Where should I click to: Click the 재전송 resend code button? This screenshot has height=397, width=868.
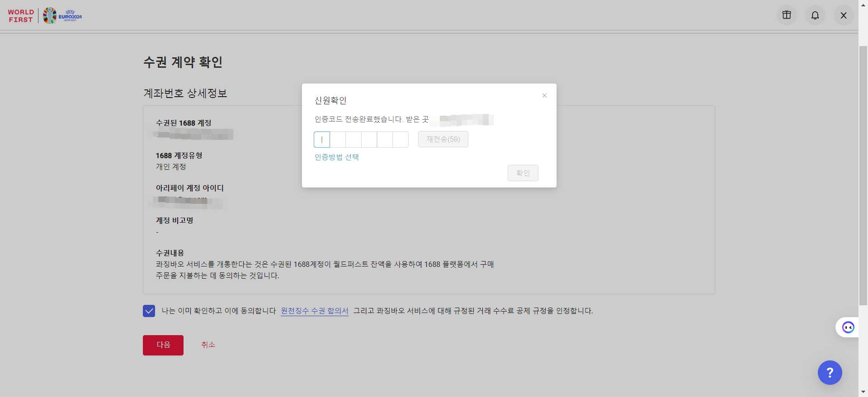pos(443,139)
